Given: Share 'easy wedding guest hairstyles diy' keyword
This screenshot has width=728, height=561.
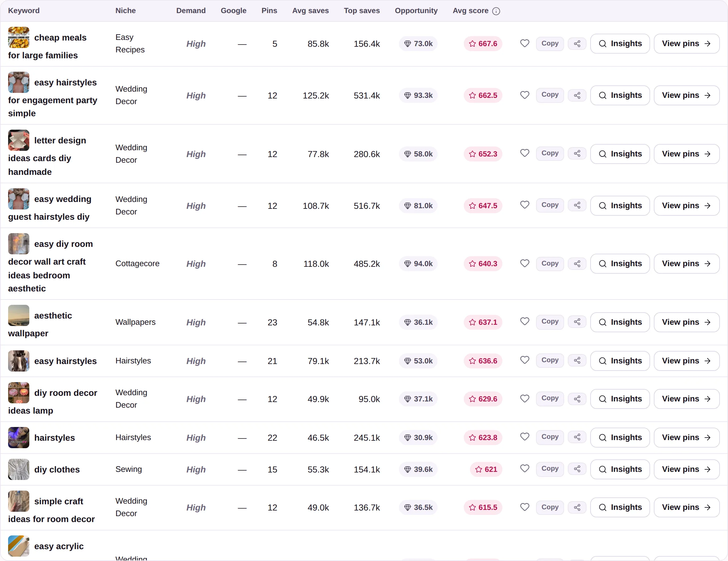Looking at the screenshot, I should (577, 205).
